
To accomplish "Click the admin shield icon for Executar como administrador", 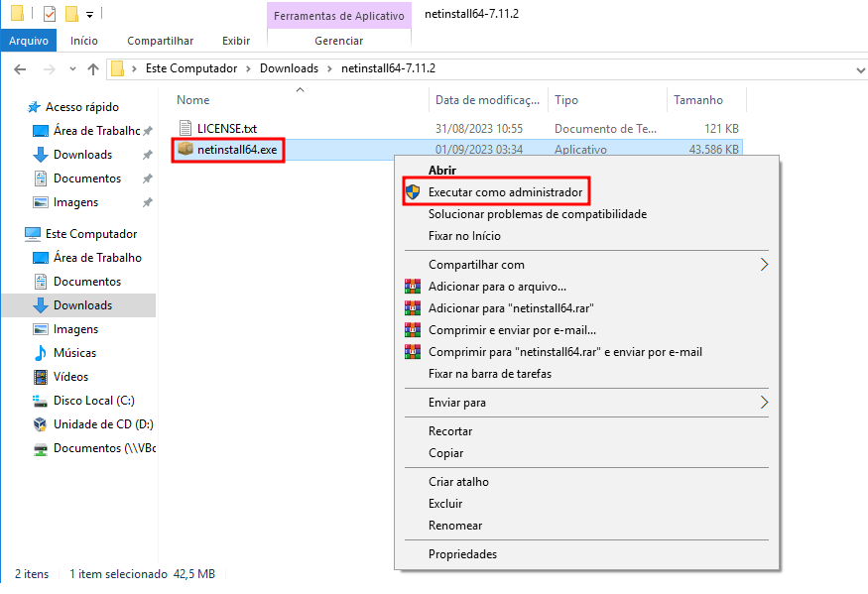I will tap(414, 191).
